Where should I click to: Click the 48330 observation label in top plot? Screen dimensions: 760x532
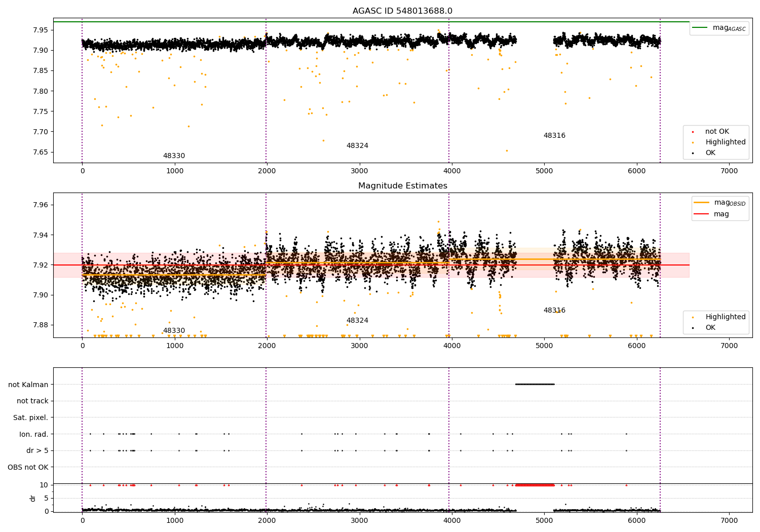point(174,156)
